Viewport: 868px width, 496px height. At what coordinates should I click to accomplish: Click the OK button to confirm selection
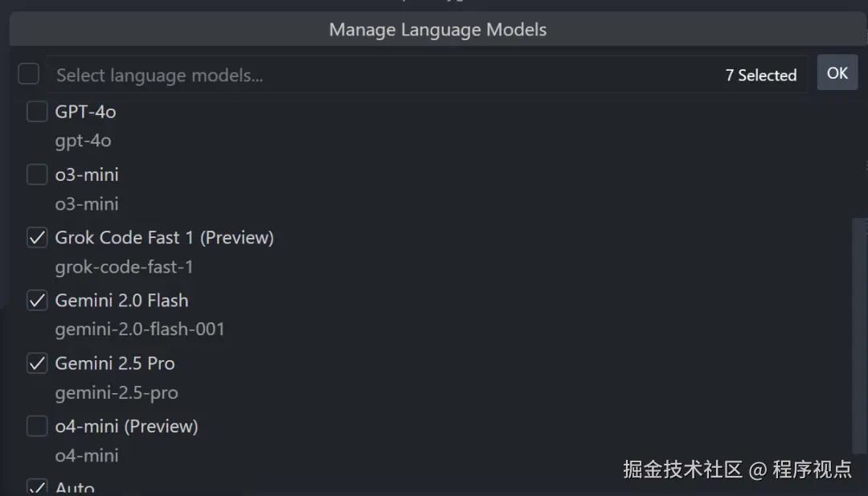837,72
